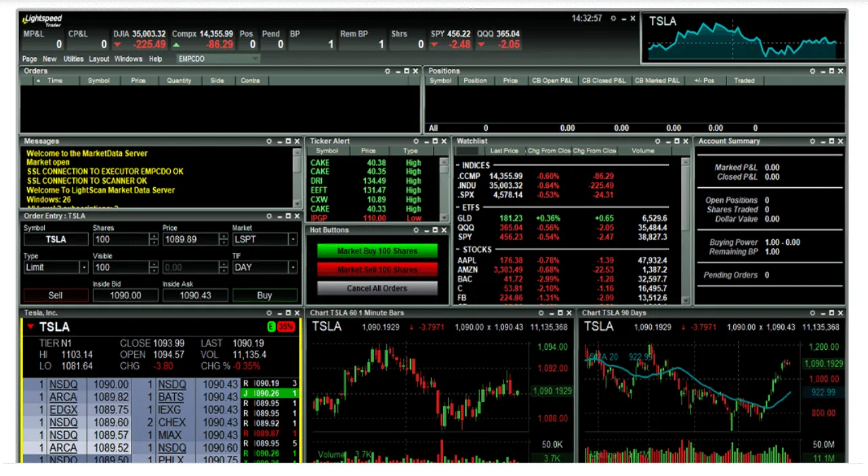Screen dimensions: 868x476
Task: Open the Layout menu
Action: point(99,59)
